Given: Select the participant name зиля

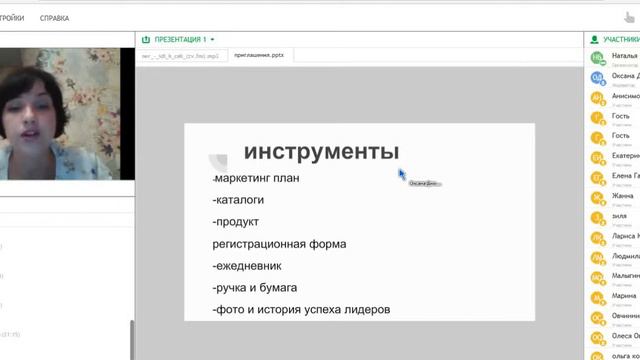Looking at the screenshot, I should pos(619,216).
